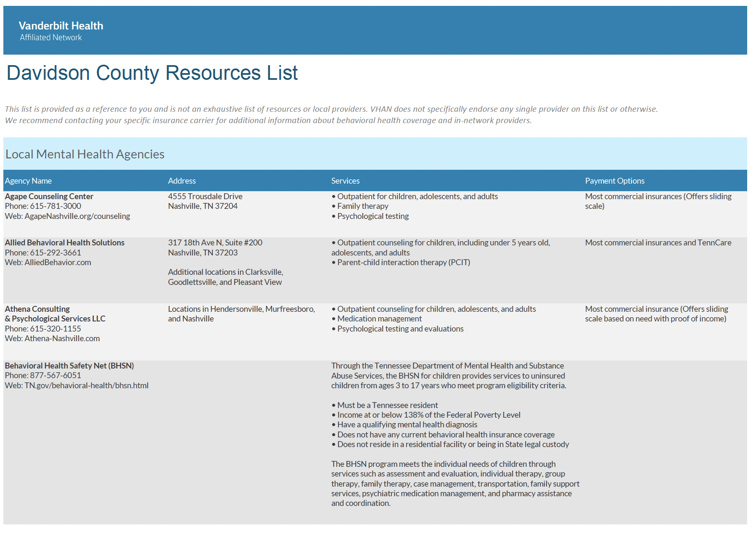
Task: Select the Davidson County Resources List heading
Action: point(152,73)
